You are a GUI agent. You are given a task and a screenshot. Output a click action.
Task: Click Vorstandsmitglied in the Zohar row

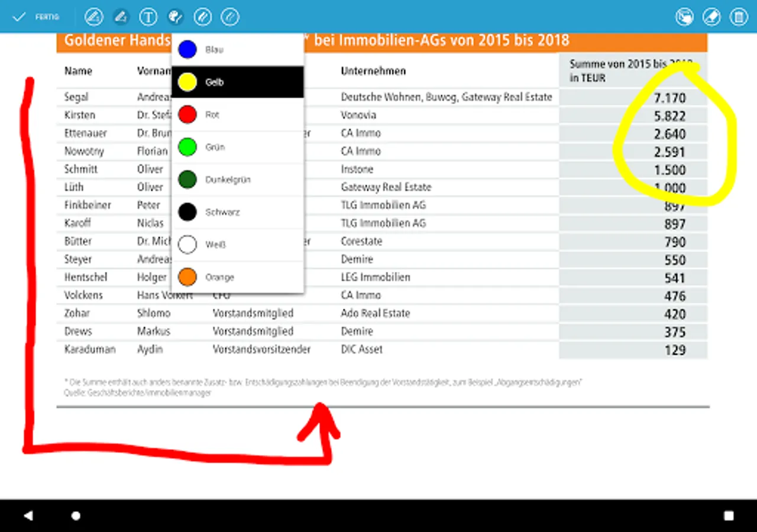click(x=253, y=313)
